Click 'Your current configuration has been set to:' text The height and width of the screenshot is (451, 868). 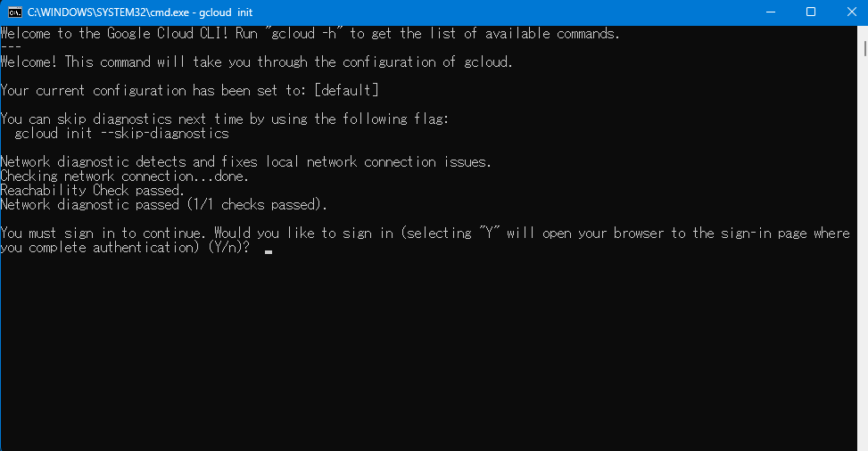[x=155, y=91]
